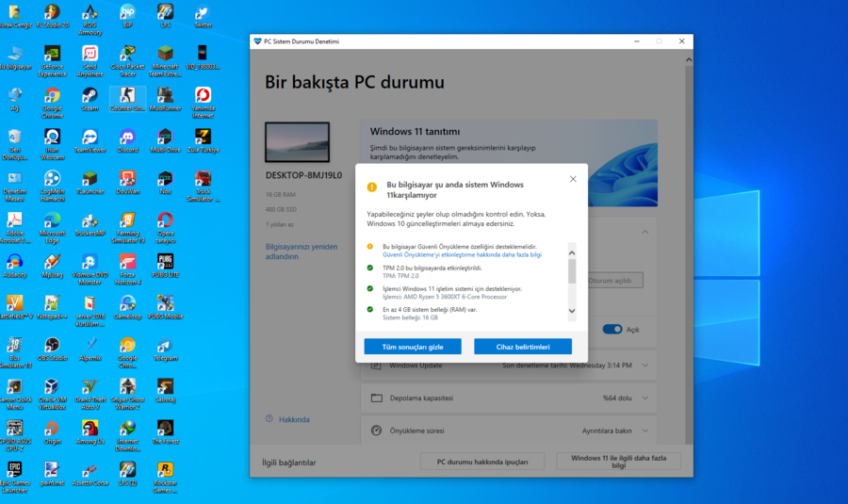Select the Origin desktop icon
848x504 pixels.
coord(53,432)
